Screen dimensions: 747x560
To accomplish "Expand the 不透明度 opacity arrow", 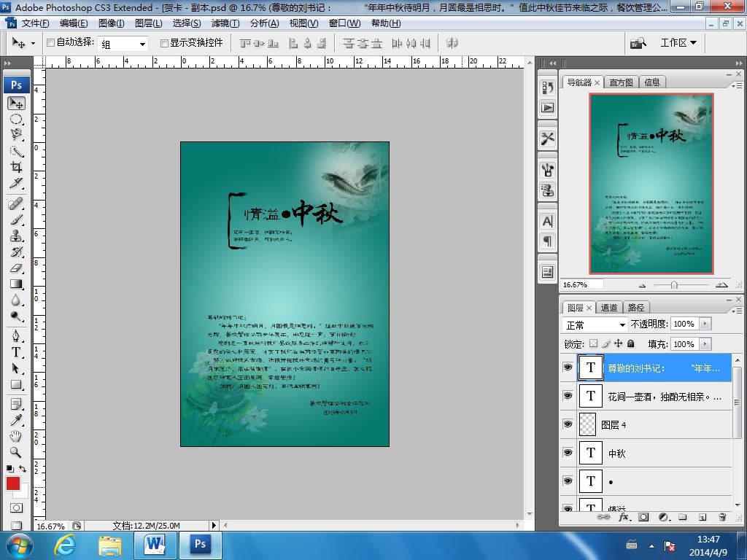I will click(x=705, y=324).
